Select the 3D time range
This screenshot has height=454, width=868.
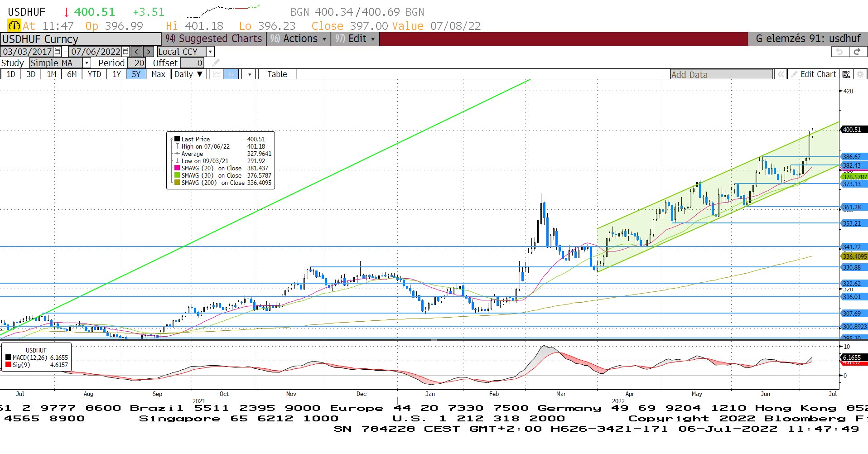31,74
